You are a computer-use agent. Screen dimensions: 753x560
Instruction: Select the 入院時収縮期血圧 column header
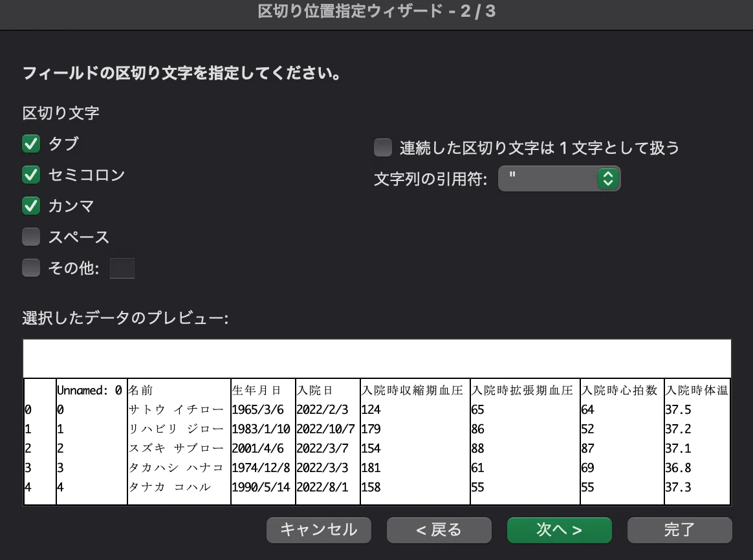[x=412, y=390]
